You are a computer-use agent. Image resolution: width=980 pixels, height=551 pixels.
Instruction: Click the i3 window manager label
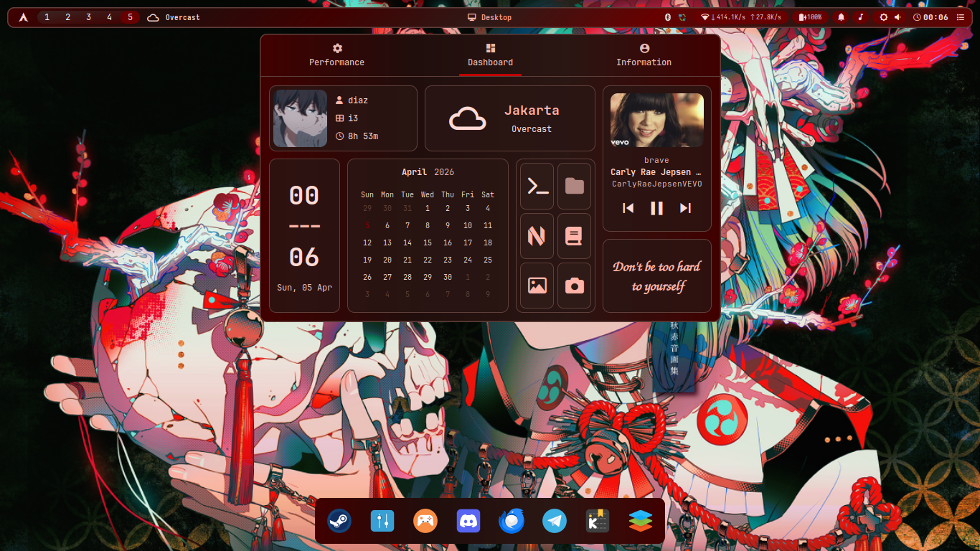click(x=353, y=118)
